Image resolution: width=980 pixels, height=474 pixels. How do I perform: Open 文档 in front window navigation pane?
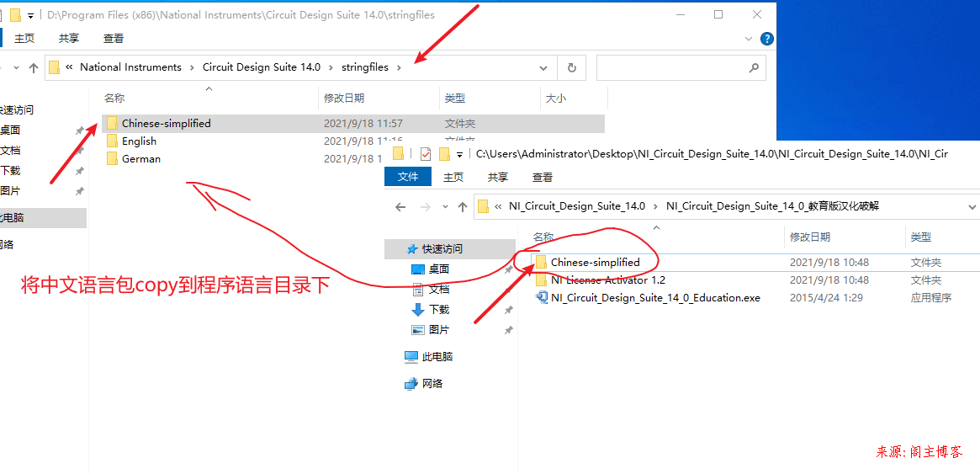coord(439,289)
